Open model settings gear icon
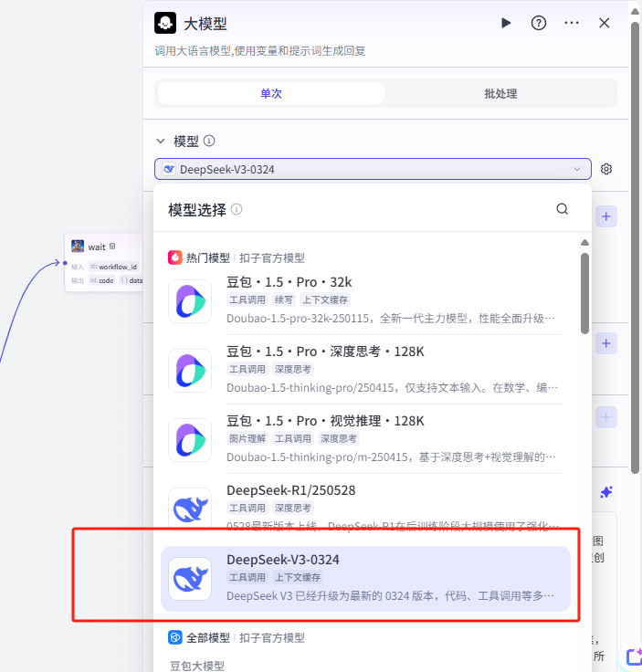The width and height of the screenshot is (642, 672). [606, 169]
